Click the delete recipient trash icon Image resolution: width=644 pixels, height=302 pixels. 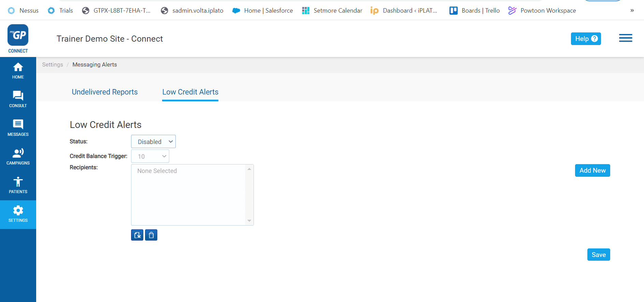pyautogui.click(x=151, y=235)
